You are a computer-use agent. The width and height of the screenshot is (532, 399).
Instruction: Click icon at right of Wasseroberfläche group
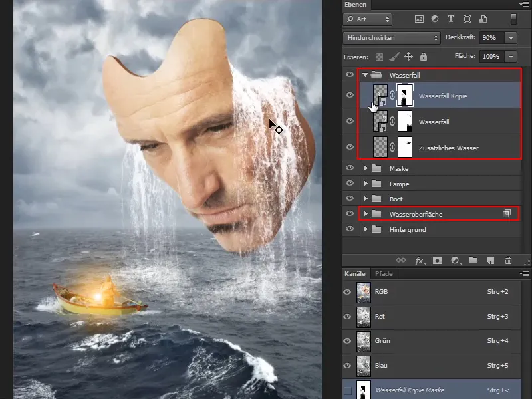pos(507,213)
